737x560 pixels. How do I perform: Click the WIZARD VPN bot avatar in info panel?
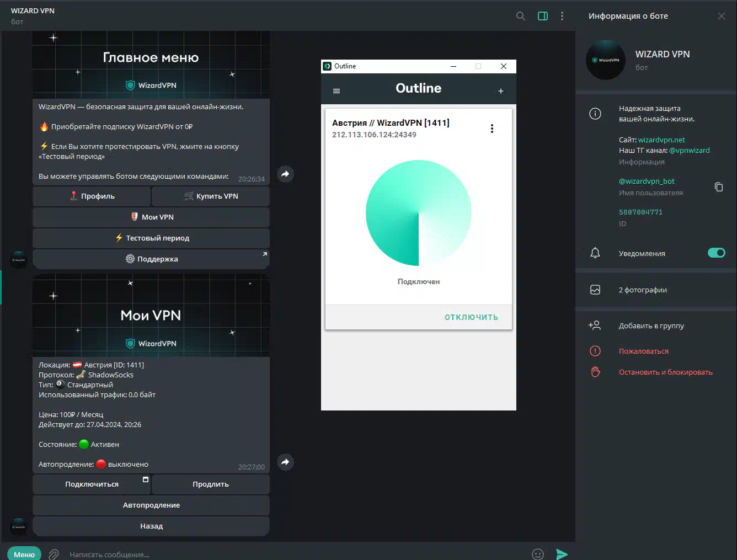tap(606, 60)
